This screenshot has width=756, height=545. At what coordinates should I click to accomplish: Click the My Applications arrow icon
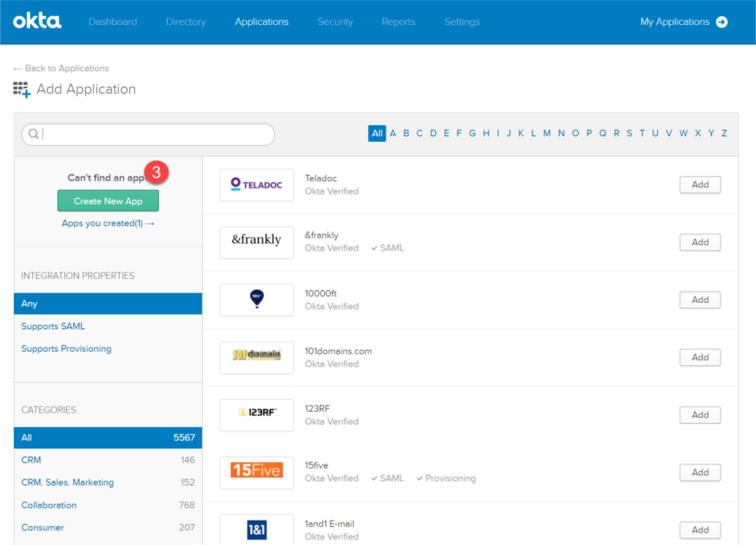(x=722, y=22)
